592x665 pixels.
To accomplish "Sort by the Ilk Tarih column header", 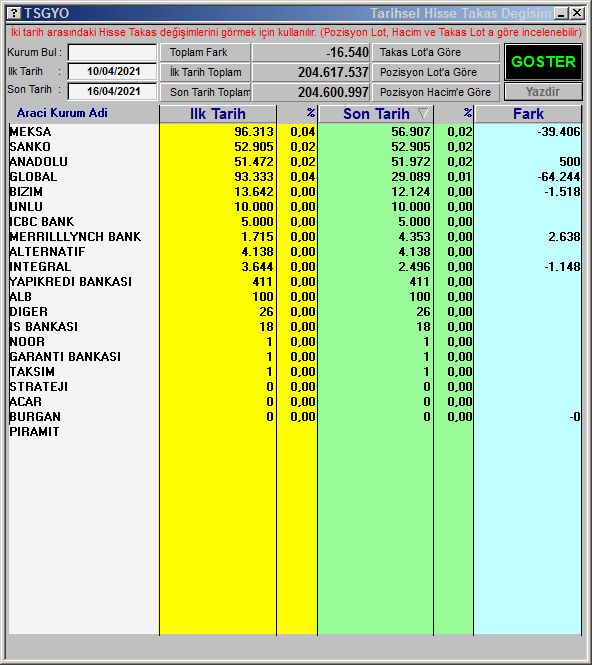I will (218, 114).
